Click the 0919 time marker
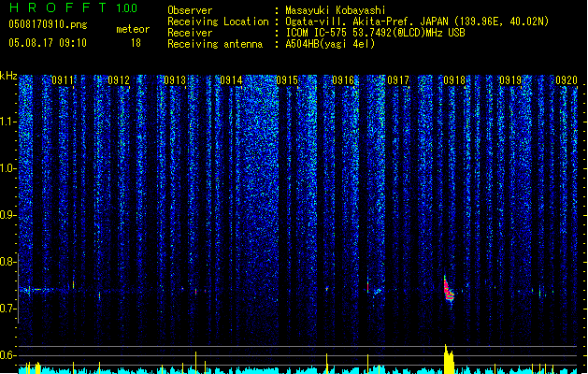Screen dimensions: 588x374 click(510, 80)
